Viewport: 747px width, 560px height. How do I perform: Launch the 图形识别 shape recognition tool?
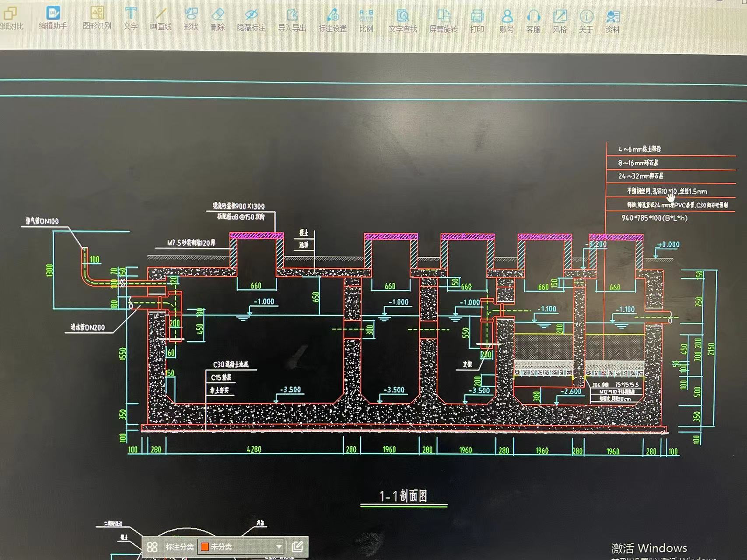tap(97, 18)
